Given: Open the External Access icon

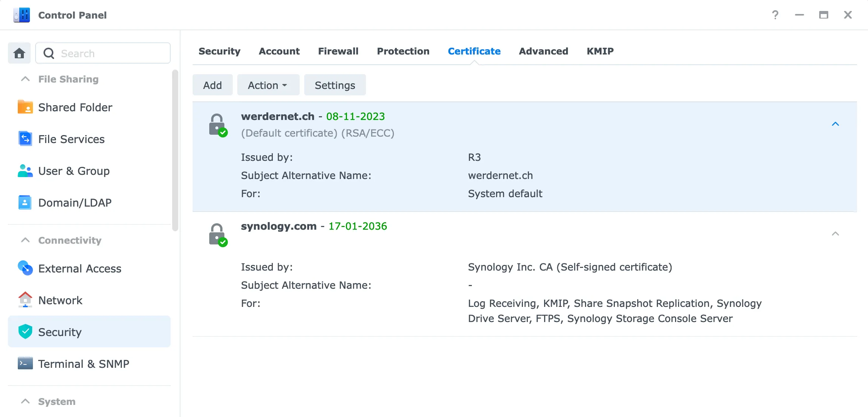Looking at the screenshot, I should (x=25, y=268).
